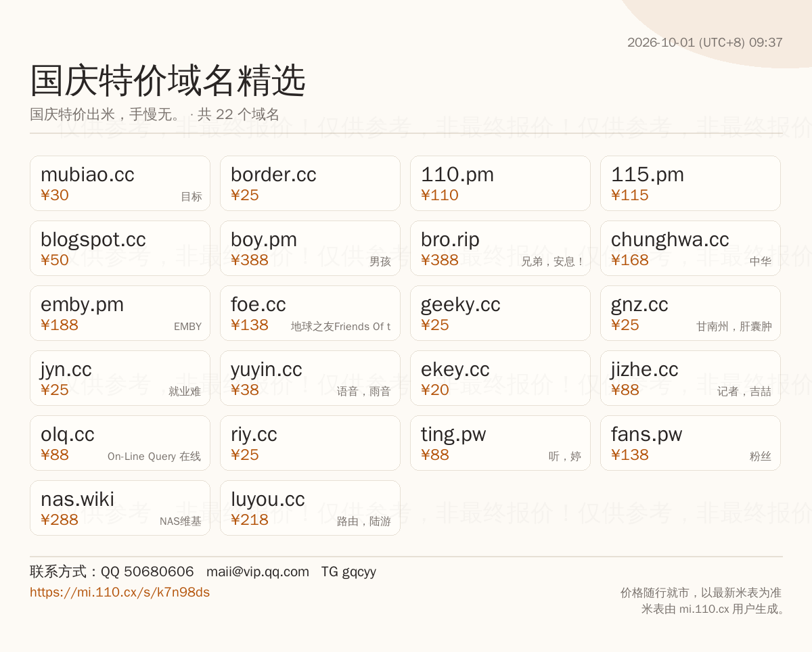Click the emby.pm domain name

[82, 304]
